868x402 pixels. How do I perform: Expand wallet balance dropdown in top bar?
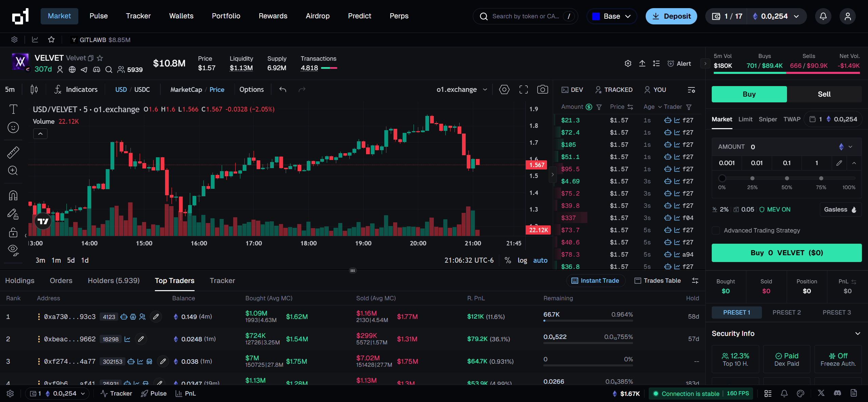(x=796, y=16)
